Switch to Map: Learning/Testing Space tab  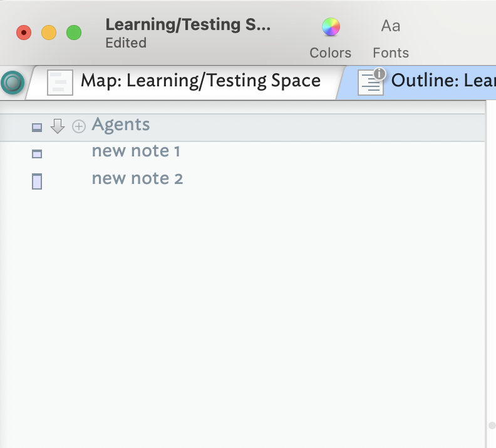[200, 81]
